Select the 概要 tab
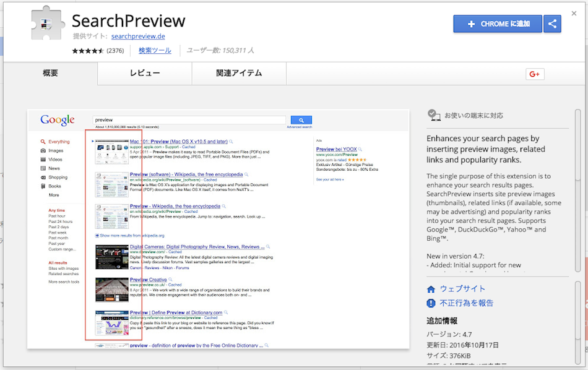 [50, 73]
